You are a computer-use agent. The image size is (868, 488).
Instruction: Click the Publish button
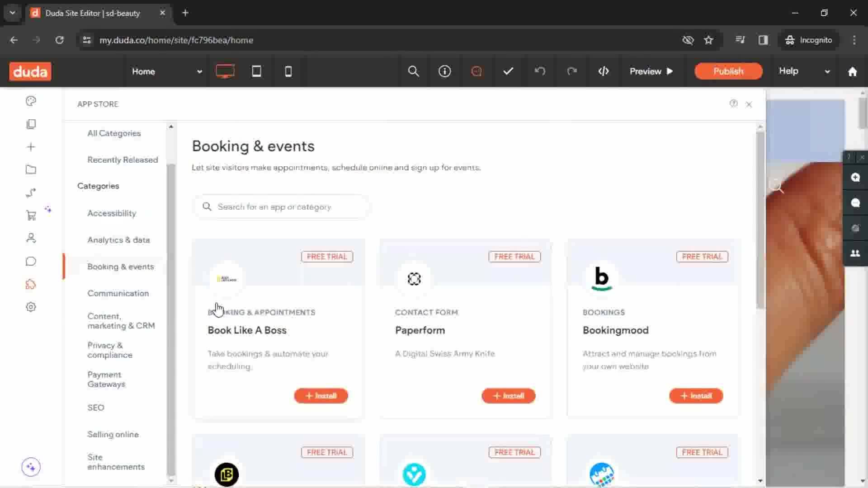(728, 71)
